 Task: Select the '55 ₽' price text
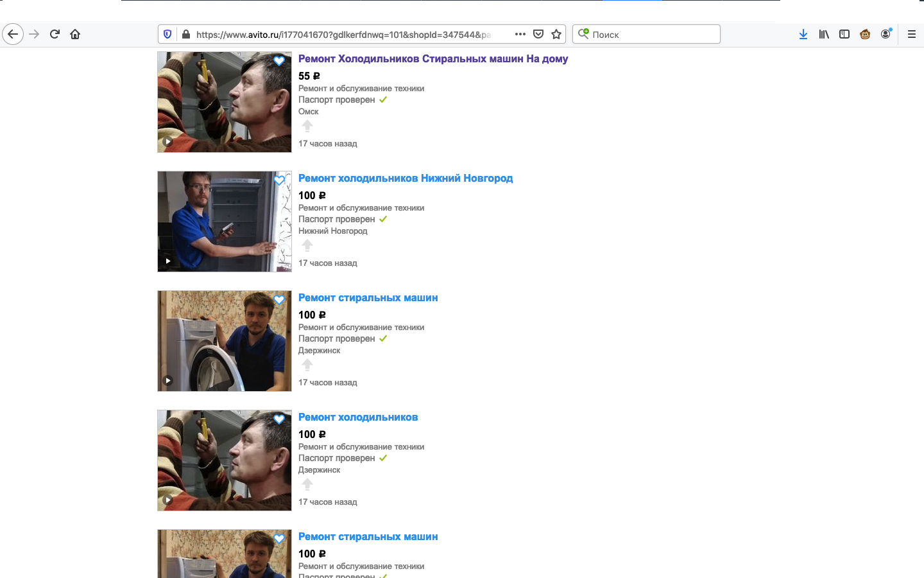click(x=309, y=76)
